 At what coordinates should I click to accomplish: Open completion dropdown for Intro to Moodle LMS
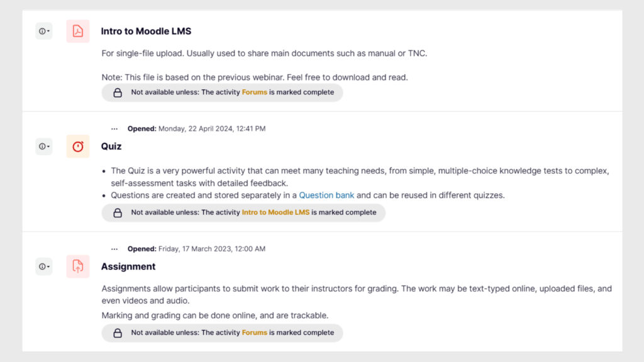[x=44, y=31]
